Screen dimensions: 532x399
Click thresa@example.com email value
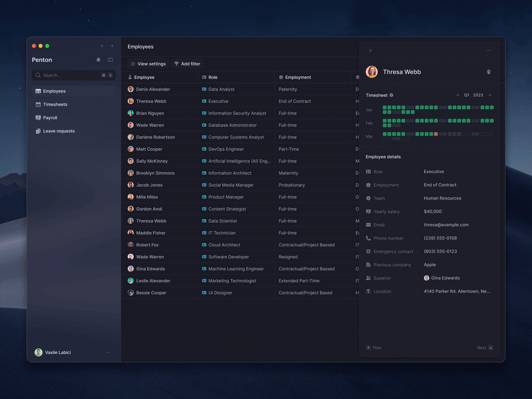click(446, 225)
